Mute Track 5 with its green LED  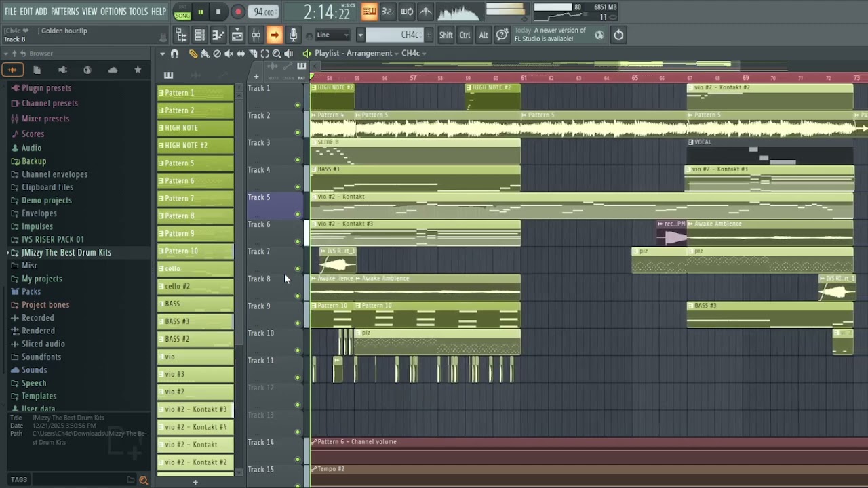tap(298, 214)
